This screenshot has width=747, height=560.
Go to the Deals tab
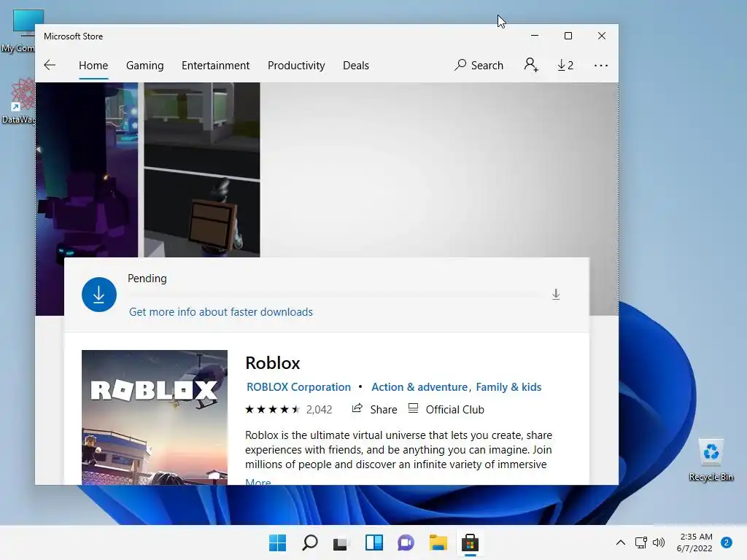pos(356,65)
